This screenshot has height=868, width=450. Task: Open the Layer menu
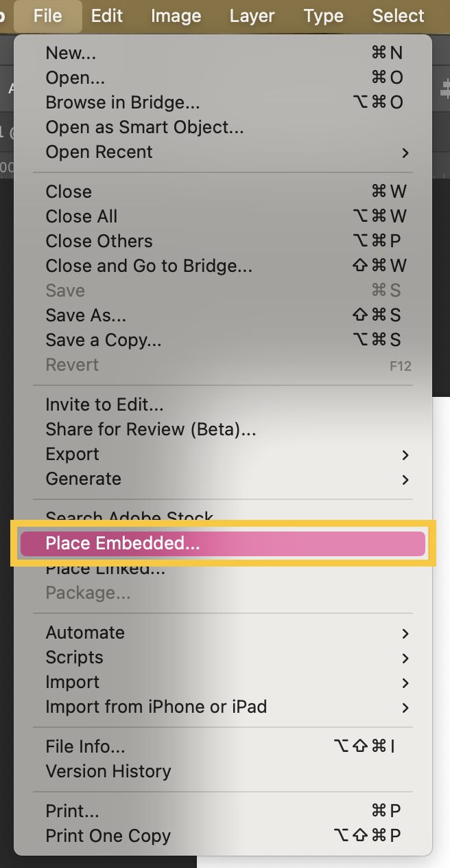pos(252,16)
